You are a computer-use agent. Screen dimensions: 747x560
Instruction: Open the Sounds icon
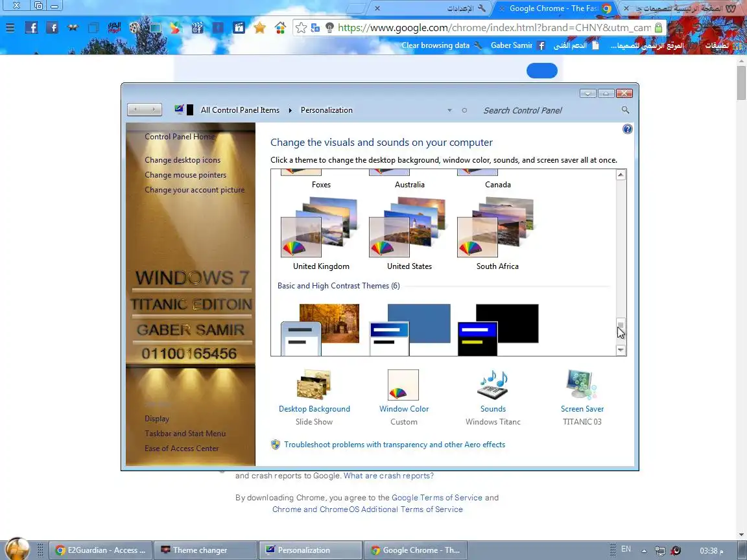point(493,385)
